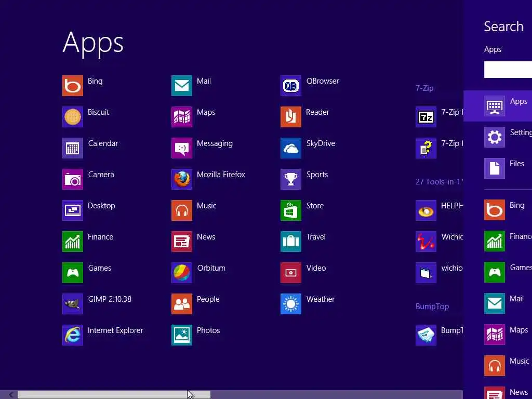Search within Maps in the Search pane

coord(498,335)
